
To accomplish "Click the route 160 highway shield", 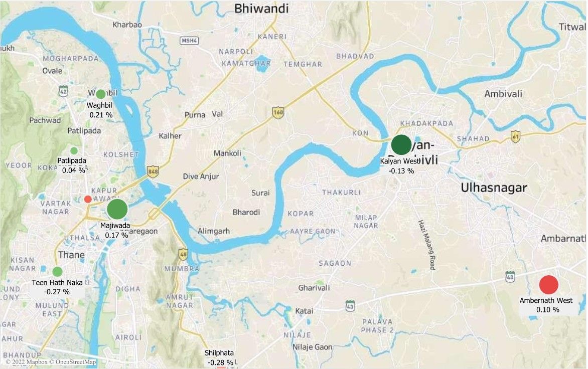I will 278,112.
